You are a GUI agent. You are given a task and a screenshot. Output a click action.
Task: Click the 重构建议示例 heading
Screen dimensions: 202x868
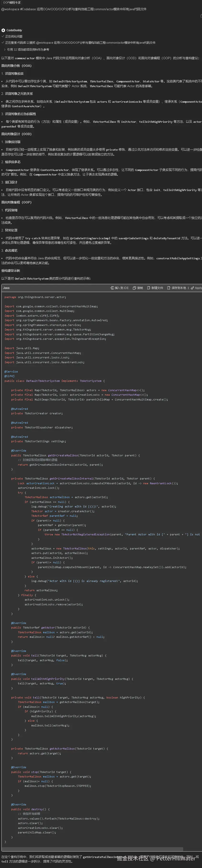(x=11, y=271)
